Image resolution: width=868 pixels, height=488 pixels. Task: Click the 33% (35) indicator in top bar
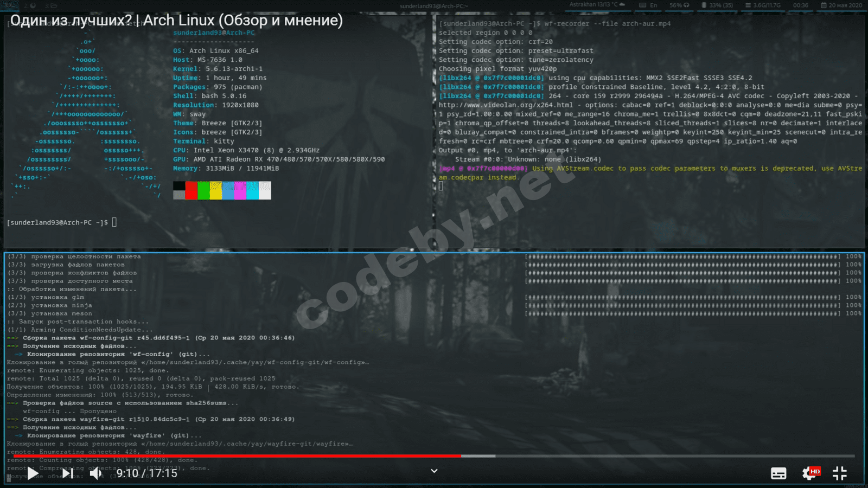click(x=717, y=5)
